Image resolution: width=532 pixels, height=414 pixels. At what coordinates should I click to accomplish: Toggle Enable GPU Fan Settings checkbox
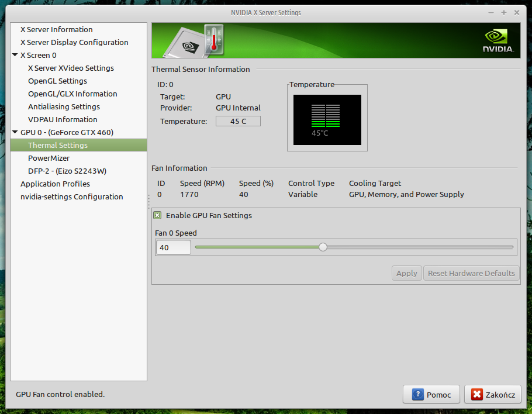(x=157, y=215)
